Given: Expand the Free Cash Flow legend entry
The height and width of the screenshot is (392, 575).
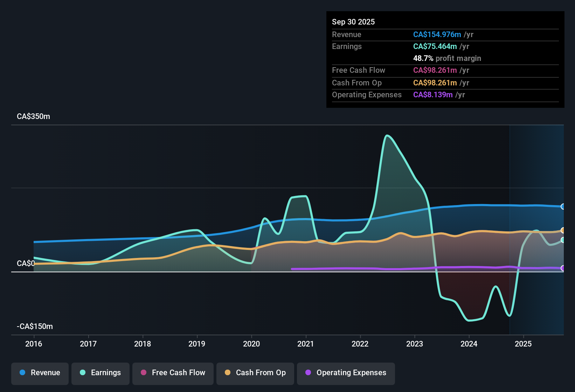Looking at the screenshot, I should tap(173, 373).
